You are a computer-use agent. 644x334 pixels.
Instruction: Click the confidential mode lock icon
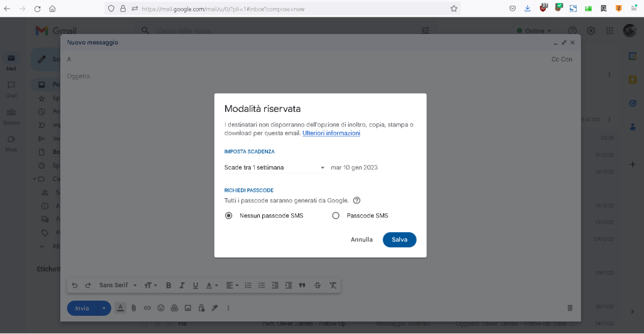201,308
